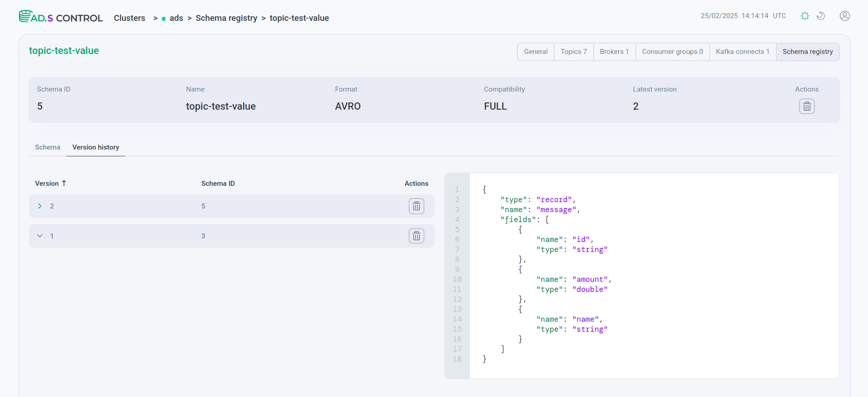Go to the ads cluster breadcrumb
The width and height of the screenshot is (868, 397).
[176, 18]
